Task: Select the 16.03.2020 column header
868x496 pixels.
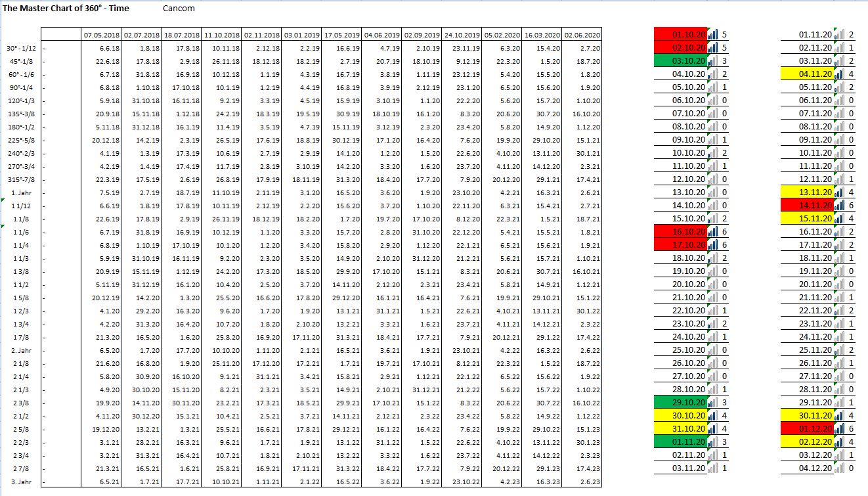Action: (x=542, y=35)
